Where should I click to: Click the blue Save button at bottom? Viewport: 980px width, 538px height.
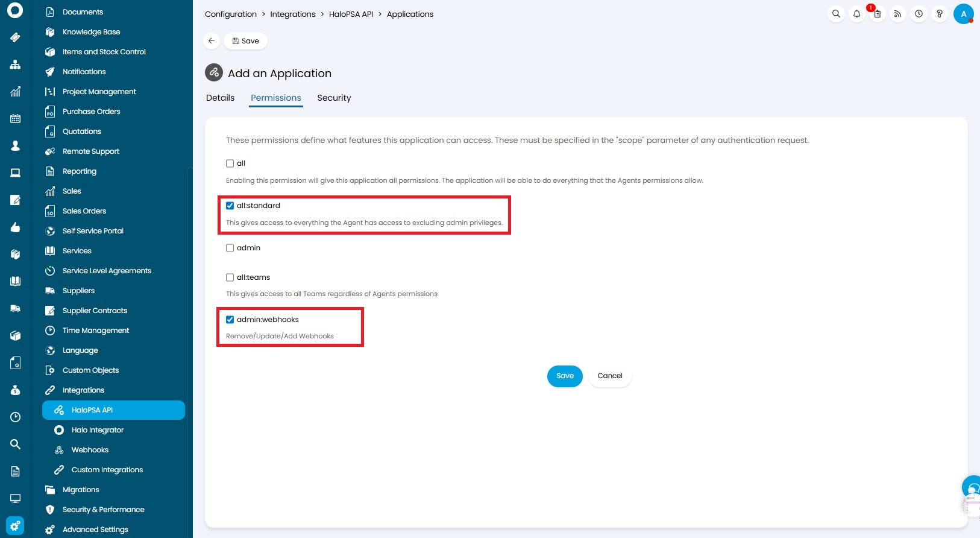pos(565,376)
